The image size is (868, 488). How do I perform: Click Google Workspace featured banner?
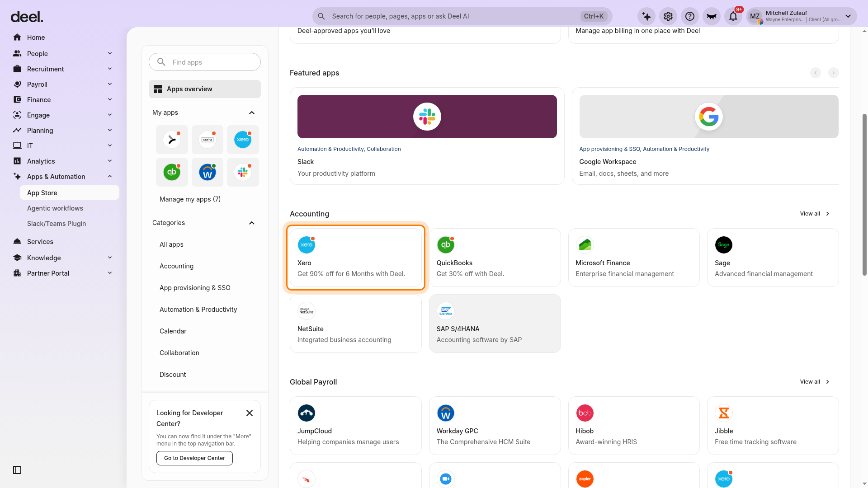click(709, 117)
